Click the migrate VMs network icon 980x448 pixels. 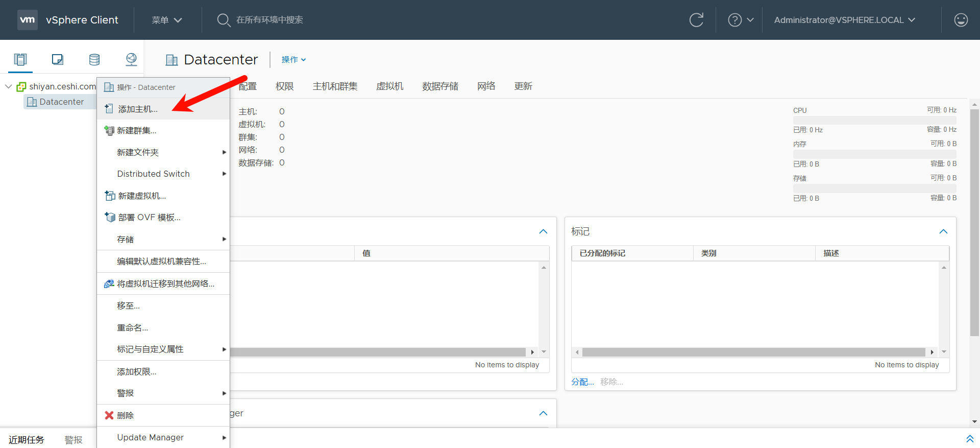point(109,284)
